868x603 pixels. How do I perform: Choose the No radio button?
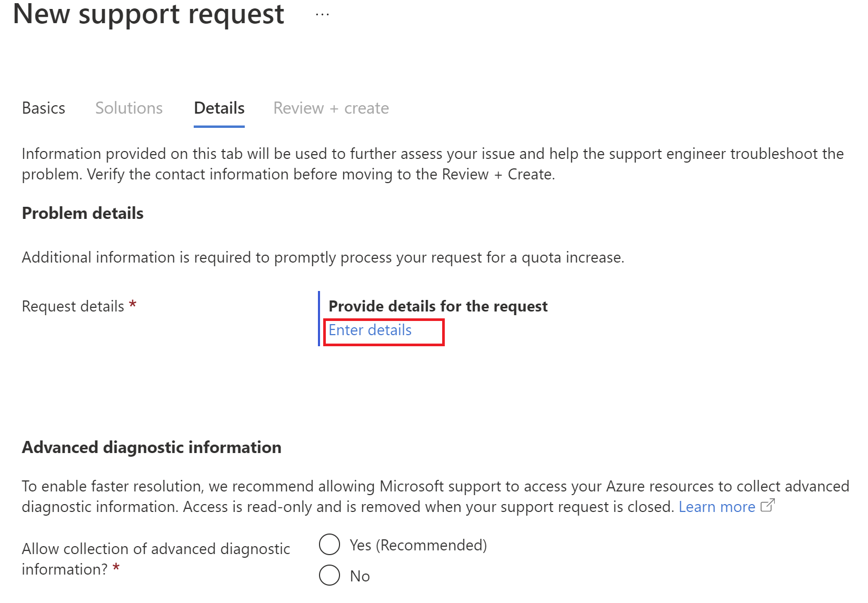pos(330,576)
